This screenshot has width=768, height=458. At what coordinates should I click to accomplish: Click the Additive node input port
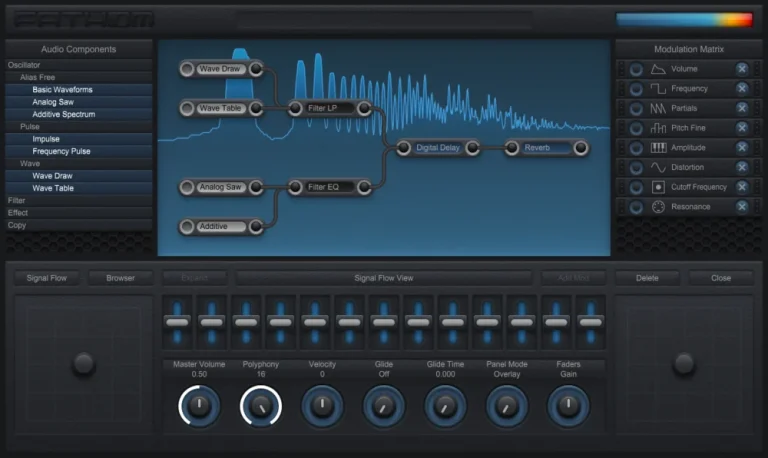point(187,226)
